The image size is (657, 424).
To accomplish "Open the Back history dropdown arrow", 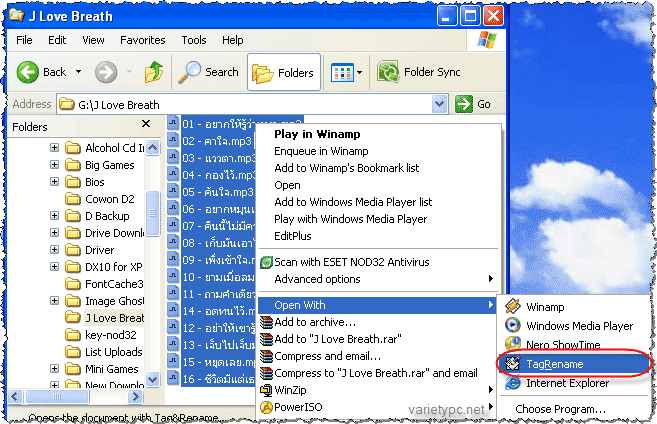I will pos(78,72).
